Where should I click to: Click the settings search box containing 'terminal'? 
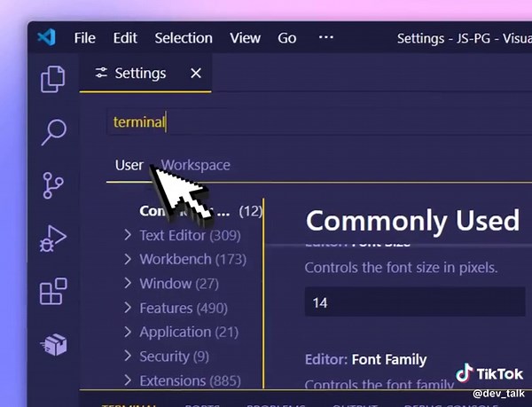click(x=319, y=122)
